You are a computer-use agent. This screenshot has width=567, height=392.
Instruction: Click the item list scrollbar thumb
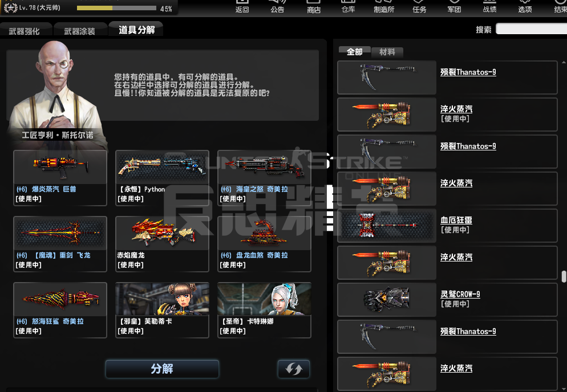[564, 277]
